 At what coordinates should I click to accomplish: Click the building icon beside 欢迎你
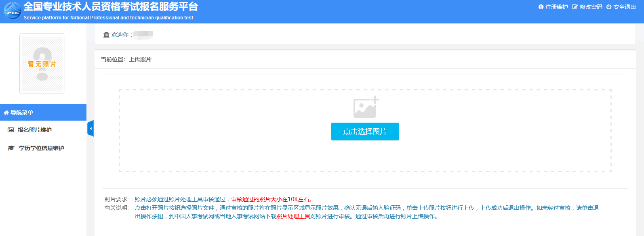pyautogui.click(x=106, y=35)
